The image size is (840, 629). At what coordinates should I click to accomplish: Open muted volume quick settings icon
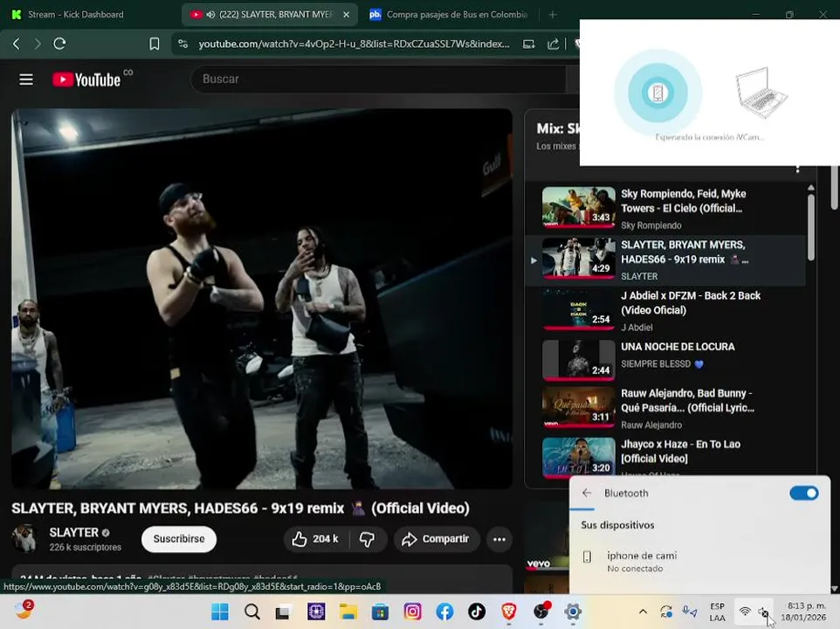(x=763, y=612)
